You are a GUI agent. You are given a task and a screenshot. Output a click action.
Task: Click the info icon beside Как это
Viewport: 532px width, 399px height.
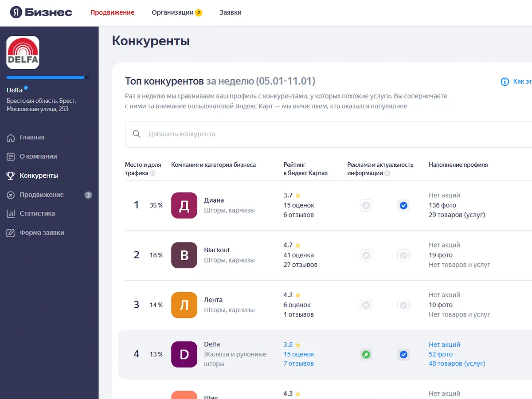pyautogui.click(x=505, y=82)
